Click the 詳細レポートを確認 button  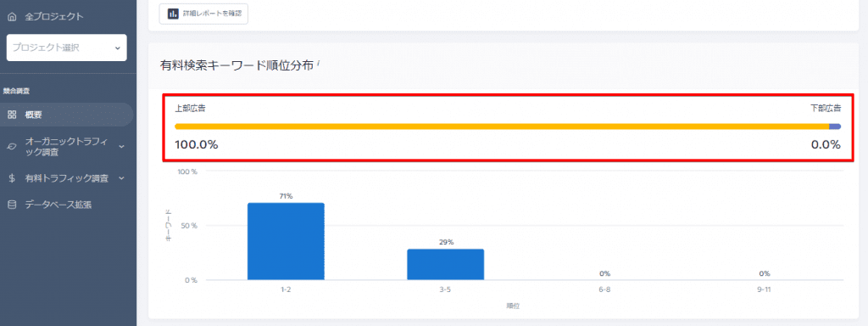point(203,14)
